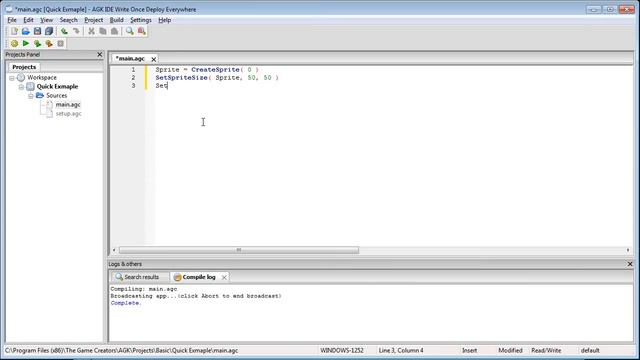Image resolution: width=640 pixels, height=360 pixels.
Task: Click the Read/Write status entry
Action: point(546,351)
